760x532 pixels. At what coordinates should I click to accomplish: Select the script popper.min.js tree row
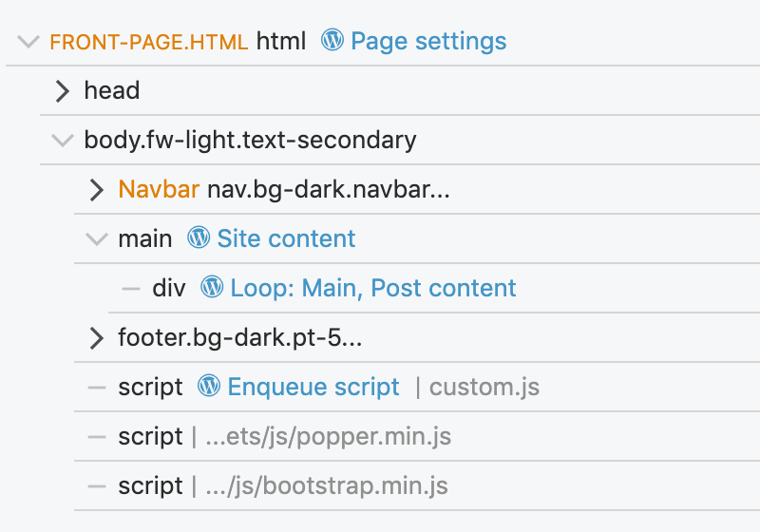point(417,437)
